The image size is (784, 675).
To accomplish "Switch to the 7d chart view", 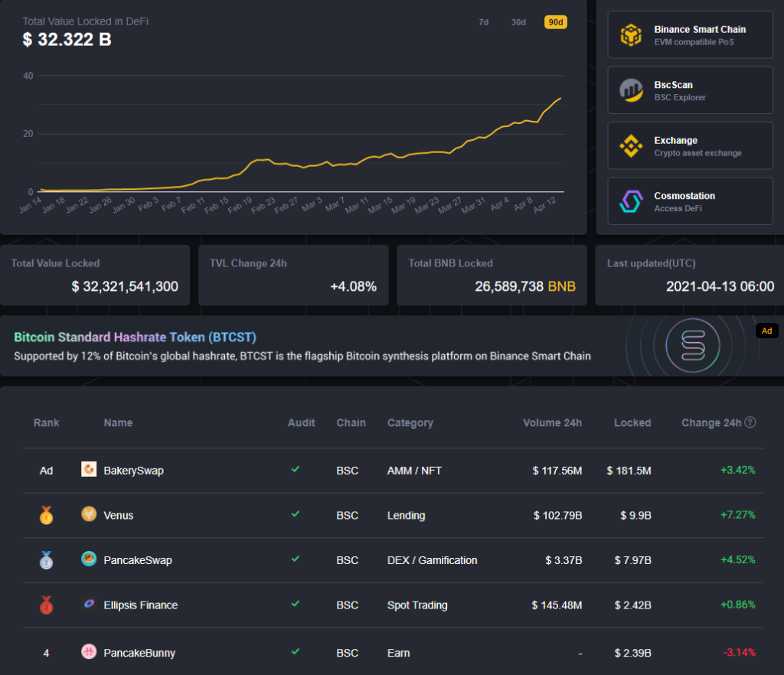I will [x=483, y=22].
